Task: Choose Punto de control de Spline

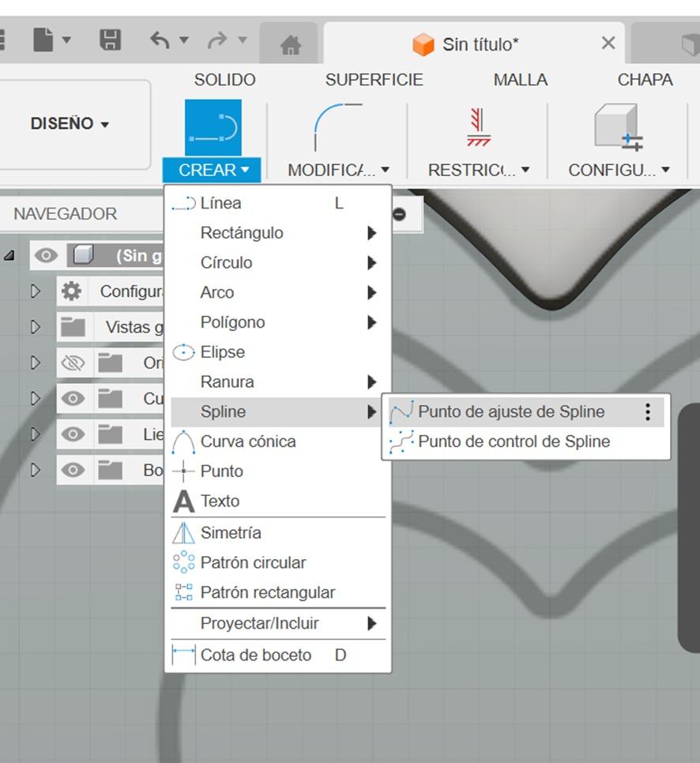Action: (x=514, y=442)
